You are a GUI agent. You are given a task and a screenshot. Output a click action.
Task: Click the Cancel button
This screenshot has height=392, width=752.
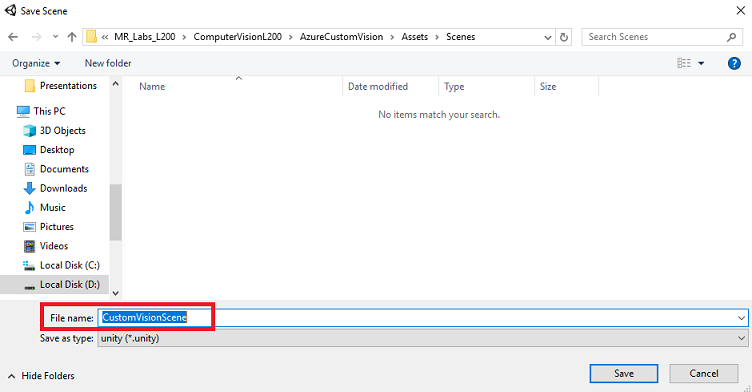click(x=704, y=373)
